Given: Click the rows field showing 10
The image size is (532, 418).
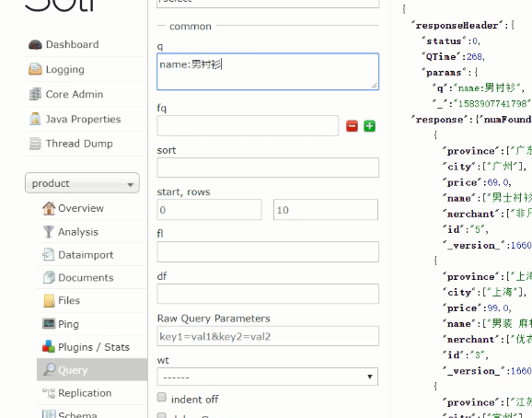Looking at the screenshot, I should pos(326,210).
